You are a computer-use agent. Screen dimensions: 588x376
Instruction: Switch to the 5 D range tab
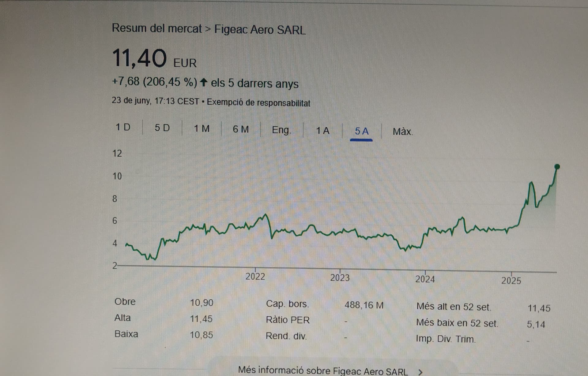[162, 128]
